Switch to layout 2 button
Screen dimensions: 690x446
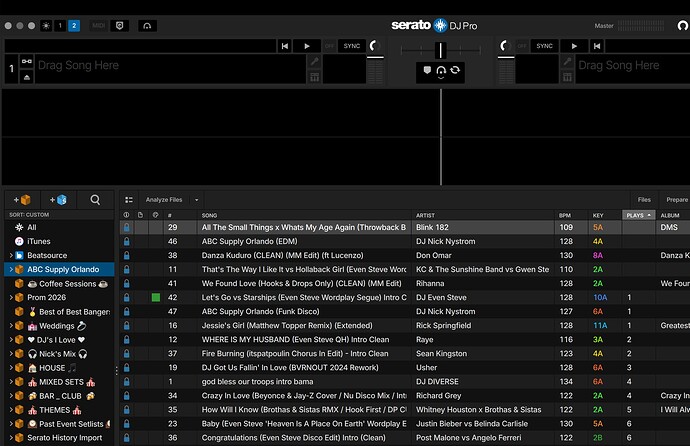click(74, 26)
